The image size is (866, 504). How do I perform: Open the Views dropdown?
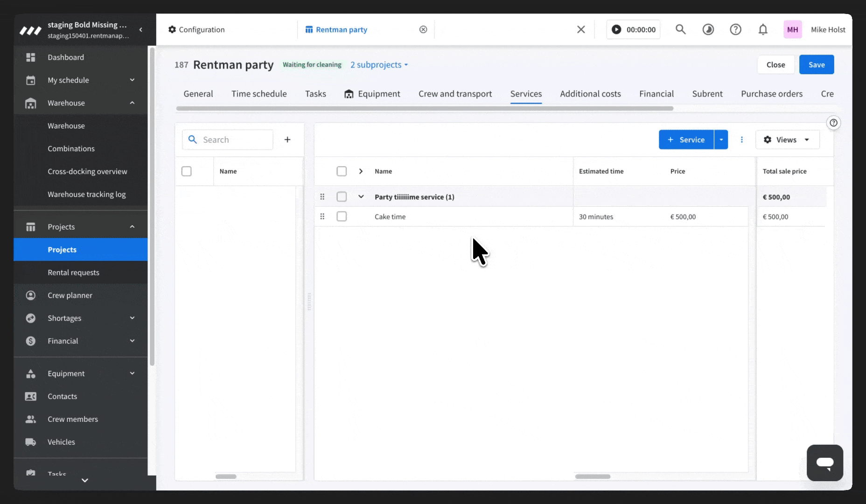[x=787, y=140]
